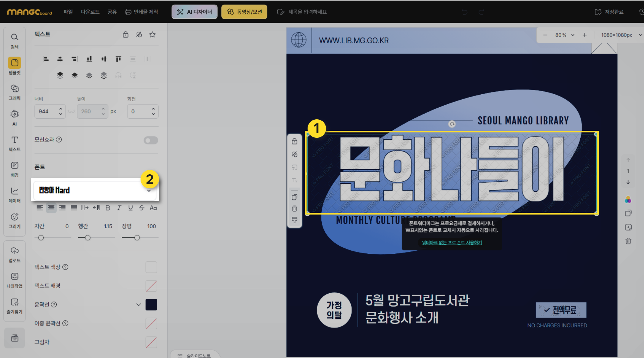Open the 다운로드 menu
This screenshot has width=644, height=358.
pyautogui.click(x=90, y=12)
